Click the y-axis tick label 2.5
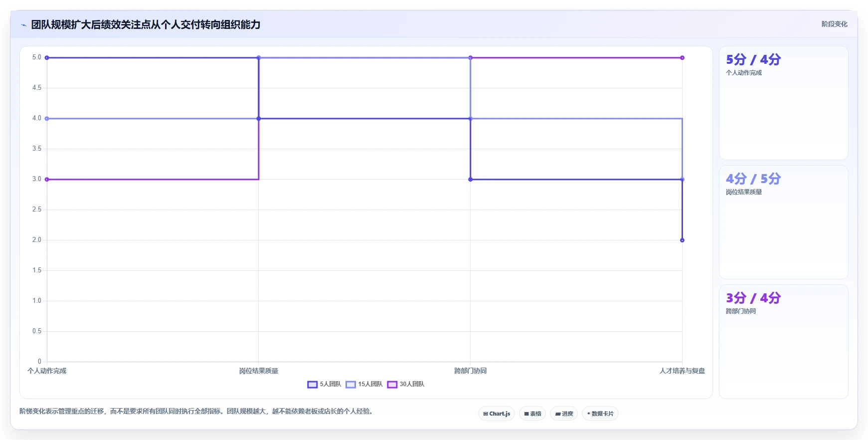Image resolution: width=868 pixels, height=440 pixels. click(x=37, y=210)
